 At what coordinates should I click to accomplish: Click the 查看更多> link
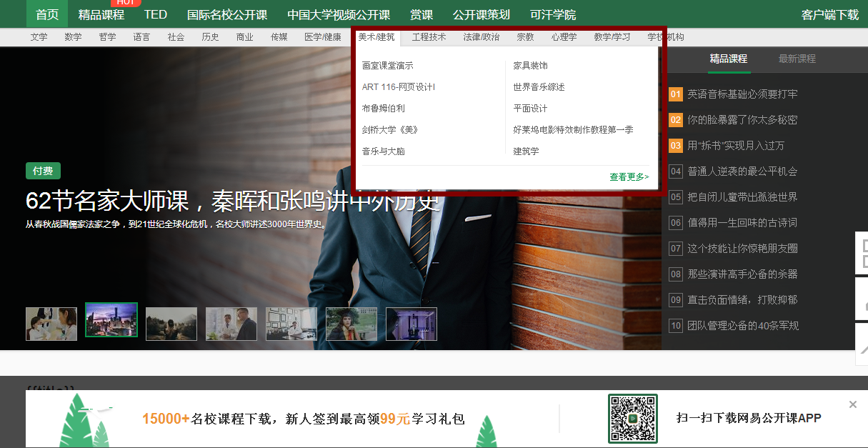[x=629, y=176]
